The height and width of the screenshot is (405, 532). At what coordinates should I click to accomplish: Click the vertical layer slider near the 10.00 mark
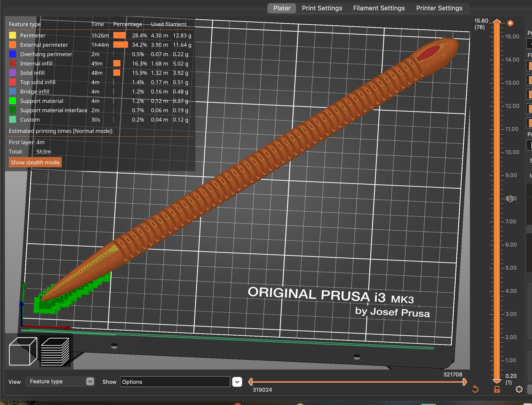click(x=497, y=152)
